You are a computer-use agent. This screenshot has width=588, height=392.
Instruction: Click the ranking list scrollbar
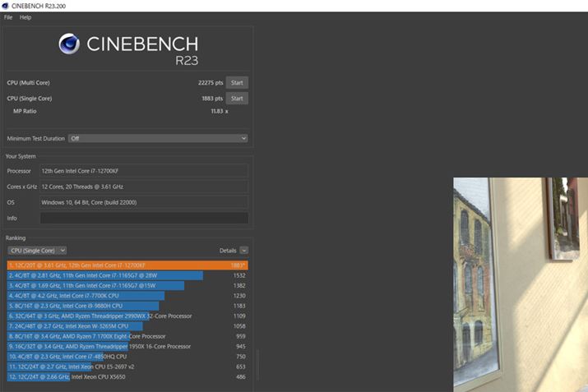pos(258,365)
